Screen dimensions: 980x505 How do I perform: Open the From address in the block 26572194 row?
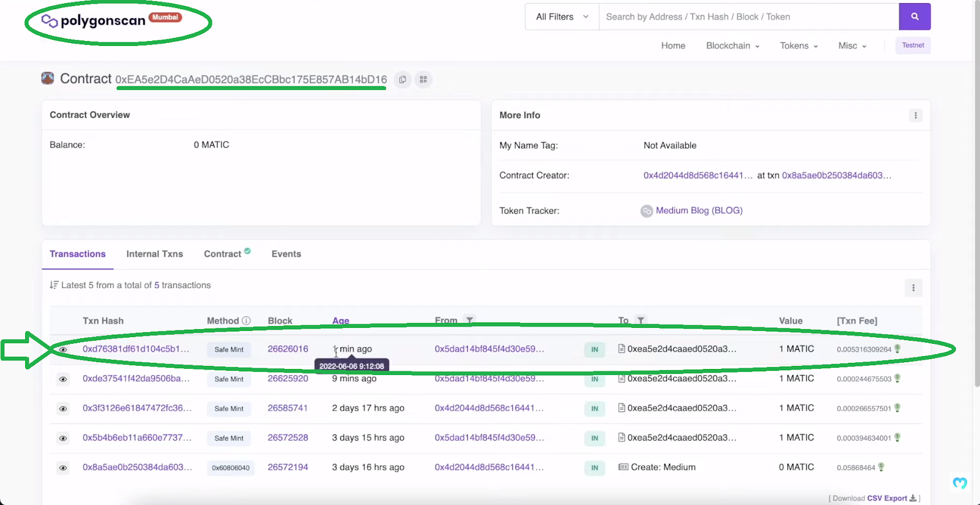tap(489, 467)
